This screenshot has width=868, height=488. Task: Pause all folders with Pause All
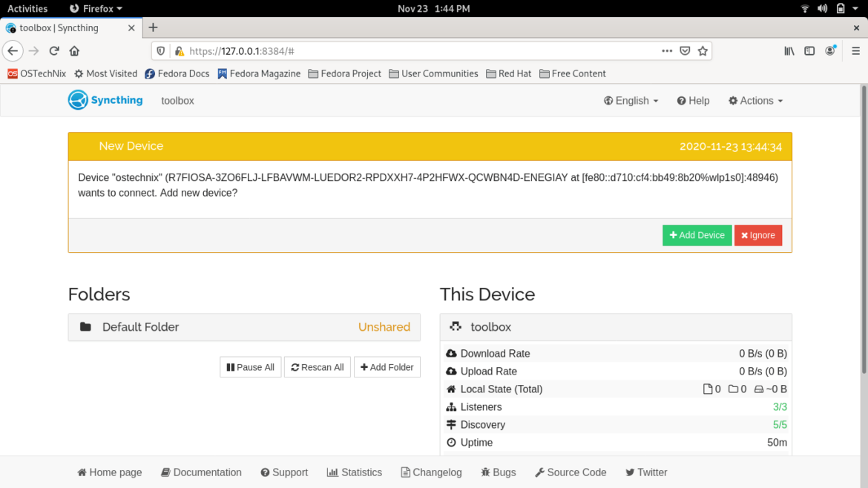tap(250, 366)
